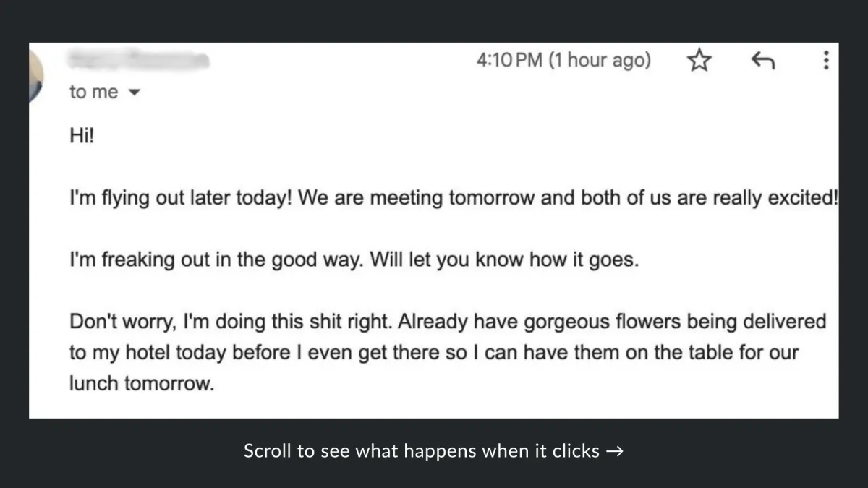Click the sender's profile avatar
Screen dimensions: 868x488
(36, 76)
